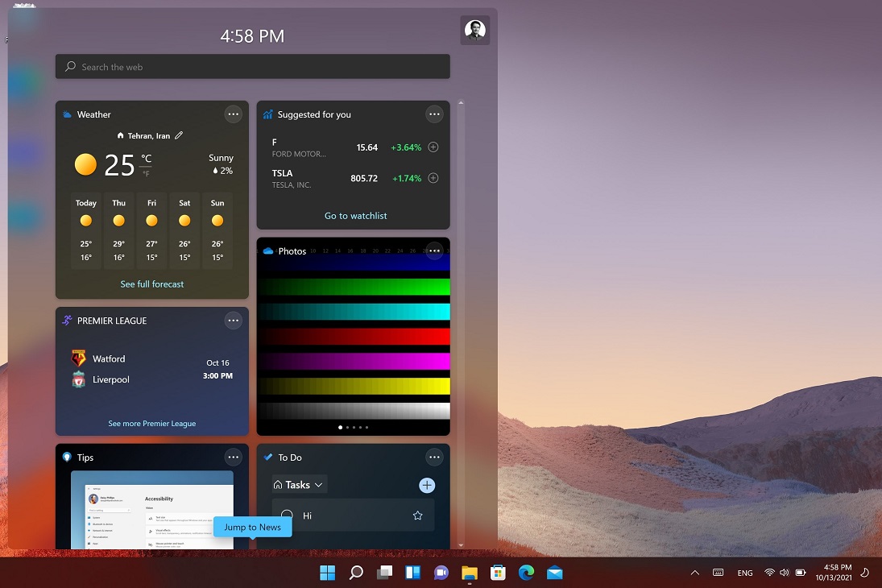Image resolution: width=882 pixels, height=588 pixels.
Task: Switch temperature unit to Fahrenheit
Action: click(146, 173)
